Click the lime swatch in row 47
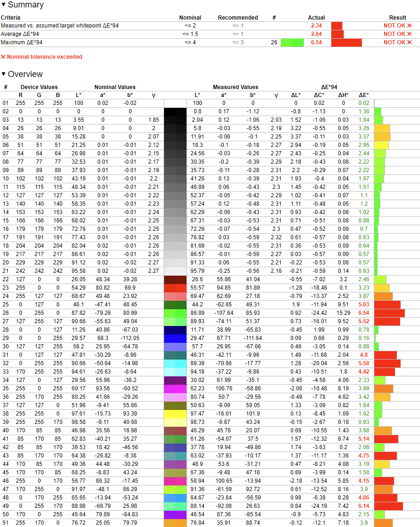The width and height of the screenshot is (420, 527). (175, 489)
